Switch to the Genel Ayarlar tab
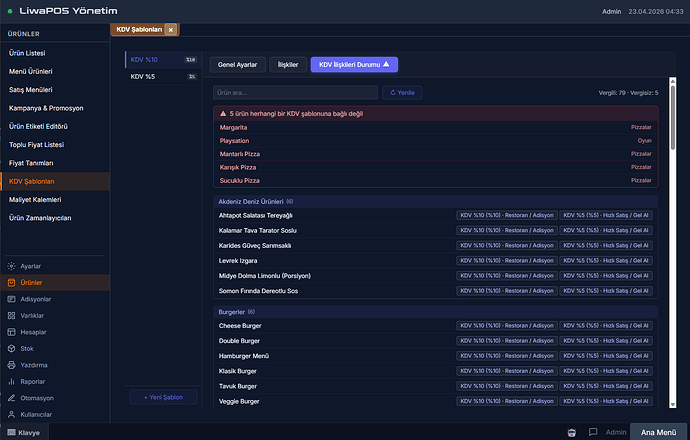Viewport: 690px width, 440px height. tap(237, 64)
